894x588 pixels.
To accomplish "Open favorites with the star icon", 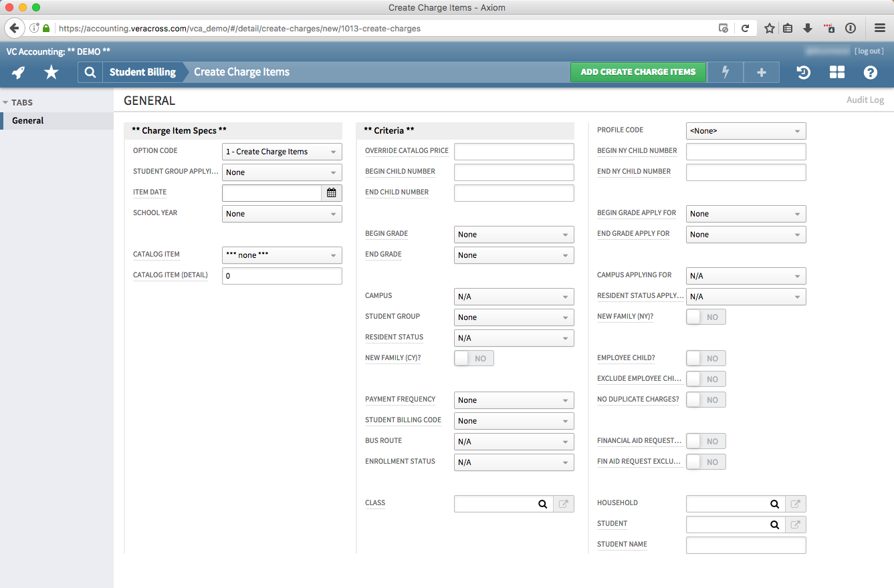I will [51, 72].
